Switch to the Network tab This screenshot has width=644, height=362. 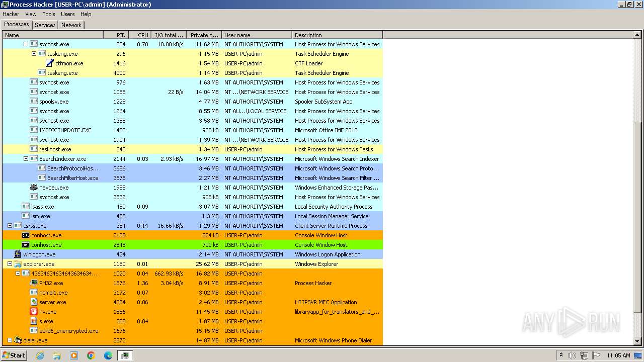(x=71, y=25)
